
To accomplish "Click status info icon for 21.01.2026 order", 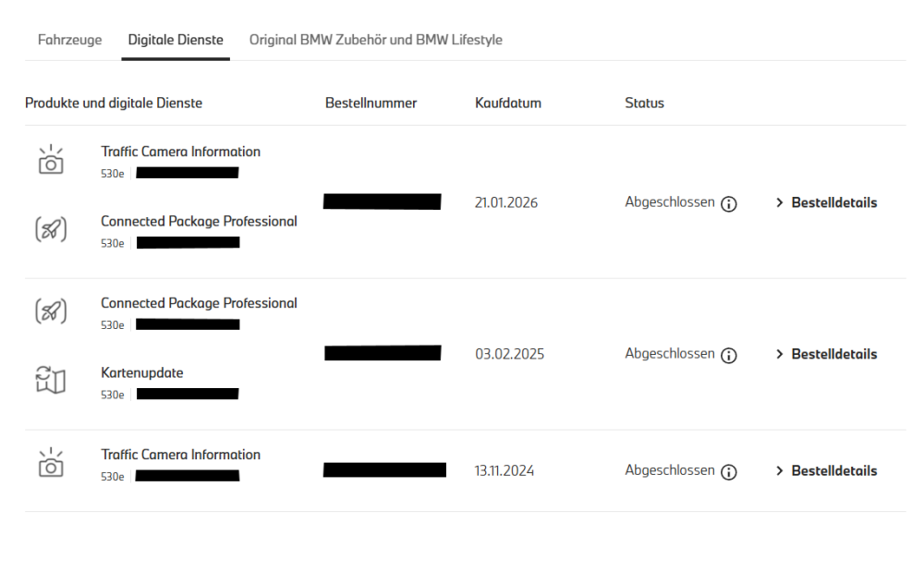I will 728,204.
